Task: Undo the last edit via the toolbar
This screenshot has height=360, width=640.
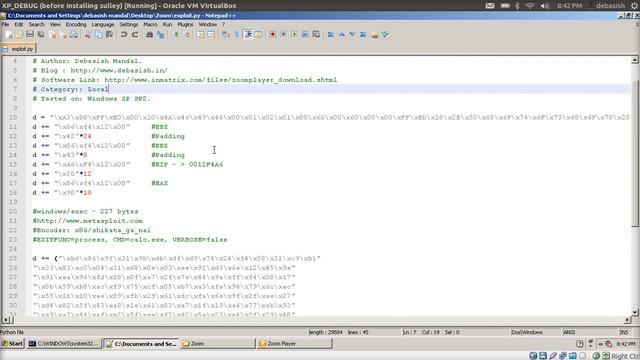Action: pos(124,35)
